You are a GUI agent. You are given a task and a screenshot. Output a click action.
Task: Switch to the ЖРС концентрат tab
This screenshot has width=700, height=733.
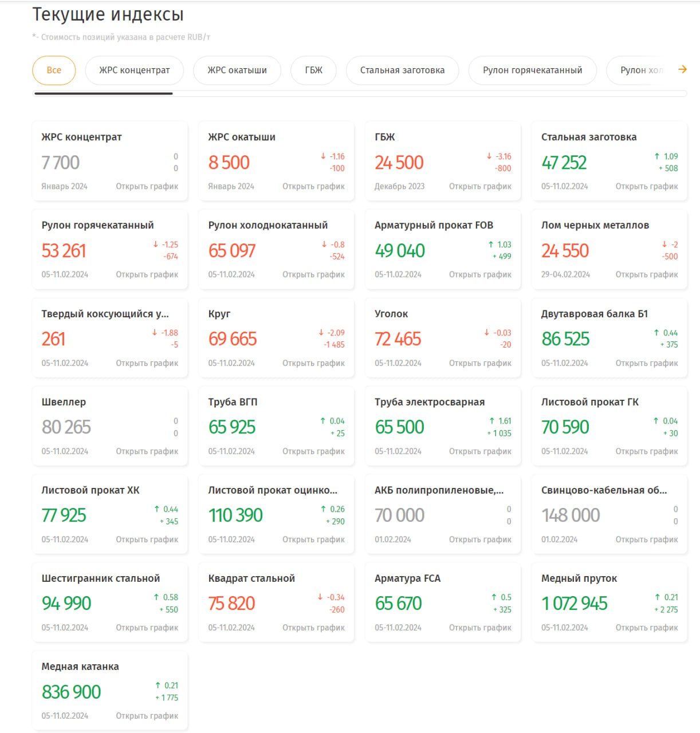click(135, 70)
